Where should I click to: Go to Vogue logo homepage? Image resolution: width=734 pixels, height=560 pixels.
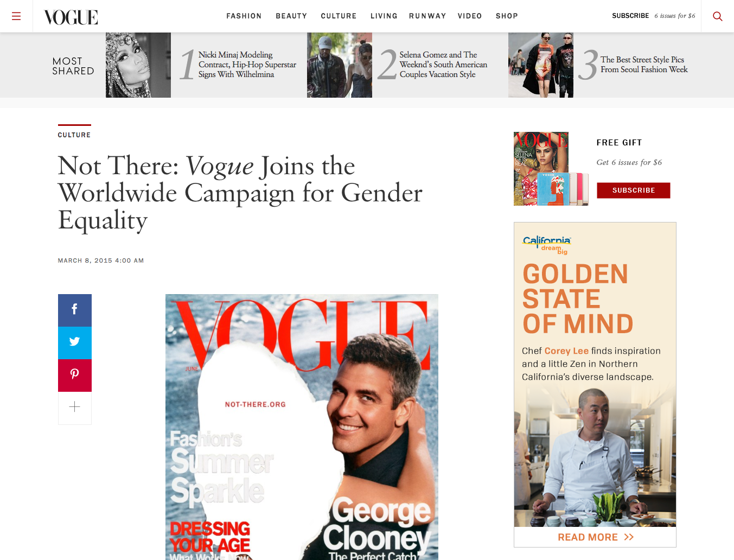tap(71, 17)
